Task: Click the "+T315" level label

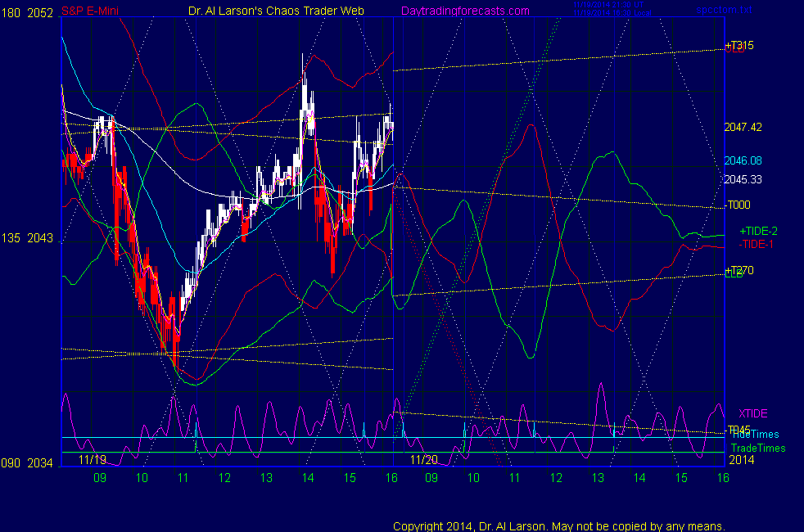Action: coord(739,45)
